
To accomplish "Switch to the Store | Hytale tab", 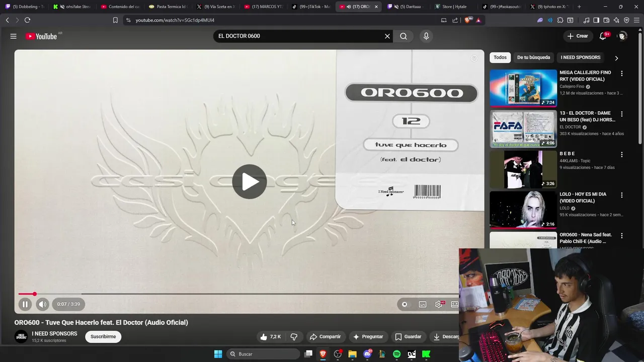I will [x=454, y=7].
